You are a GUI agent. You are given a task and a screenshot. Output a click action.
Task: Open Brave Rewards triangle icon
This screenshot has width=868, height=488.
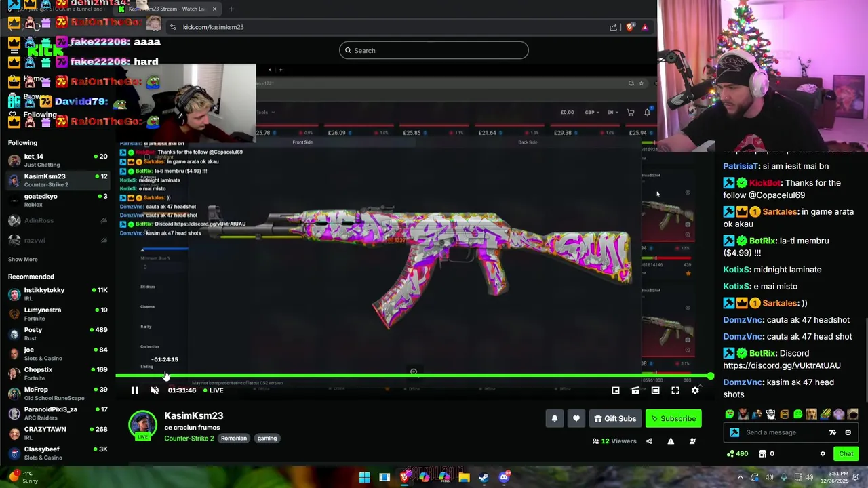[x=645, y=27]
